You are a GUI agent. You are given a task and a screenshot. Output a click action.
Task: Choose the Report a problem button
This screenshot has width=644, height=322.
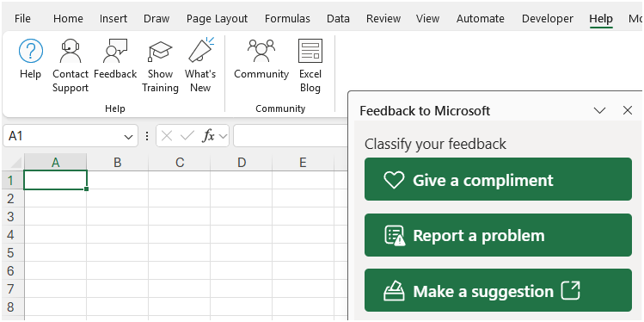point(498,235)
